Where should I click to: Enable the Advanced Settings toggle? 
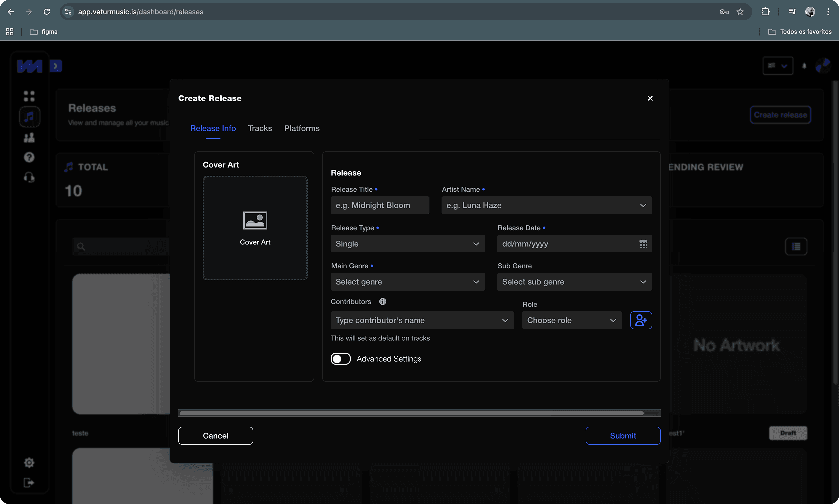[x=341, y=359]
